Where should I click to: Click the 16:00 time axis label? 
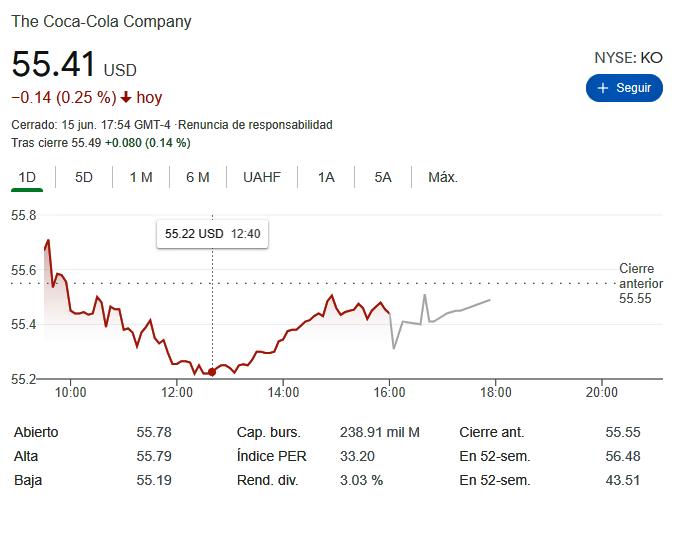pyautogui.click(x=389, y=392)
